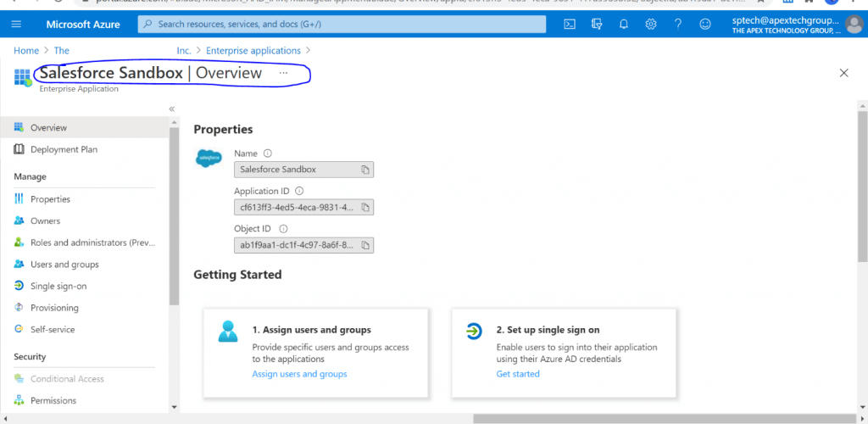Click the Application ID text field
Screen dimensions: 868x424
(x=304, y=207)
